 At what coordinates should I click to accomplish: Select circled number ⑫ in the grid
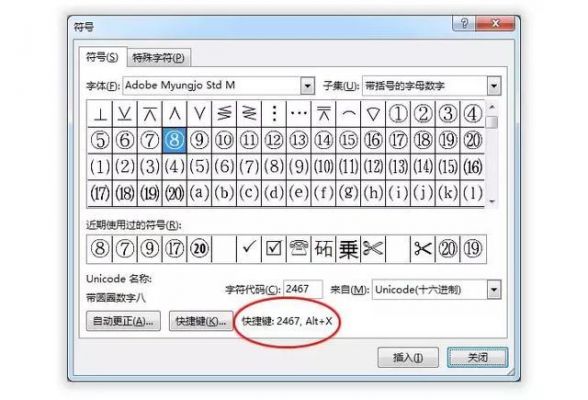coord(274,140)
